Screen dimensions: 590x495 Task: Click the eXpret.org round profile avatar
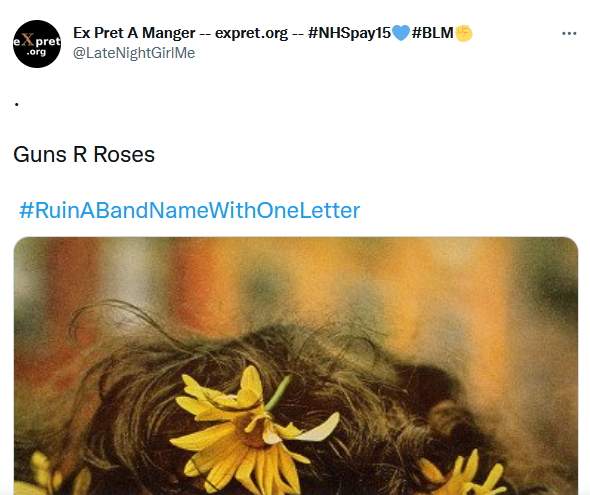[x=37, y=44]
